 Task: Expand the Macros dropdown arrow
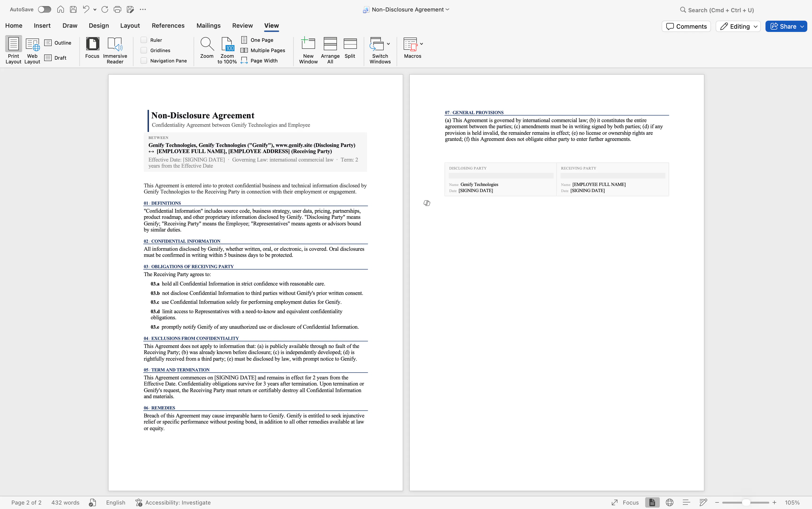[421, 44]
